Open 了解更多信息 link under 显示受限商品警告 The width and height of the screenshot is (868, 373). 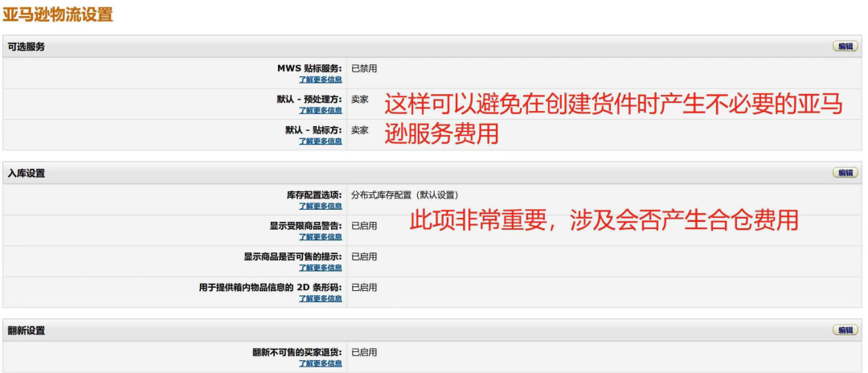point(321,237)
